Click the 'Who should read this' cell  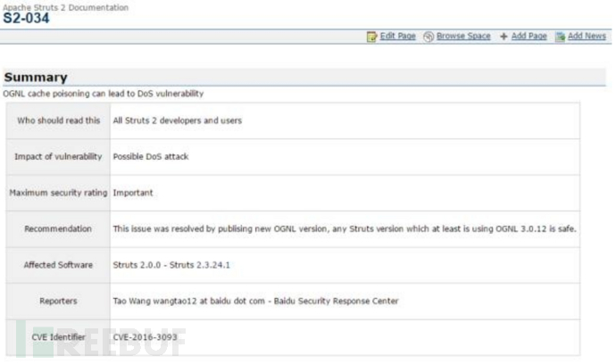pyautogui.click(x=58, y=120)
